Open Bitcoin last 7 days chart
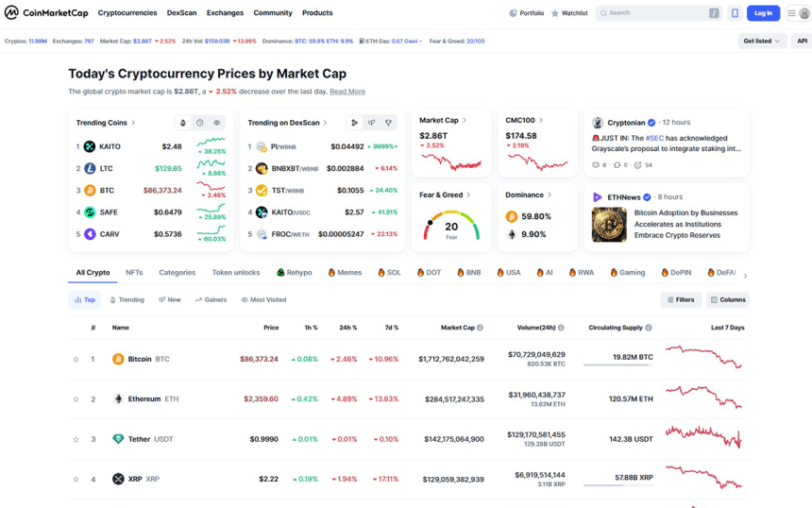The height and width of the screenshot is (508, 812). coord(704,357)
